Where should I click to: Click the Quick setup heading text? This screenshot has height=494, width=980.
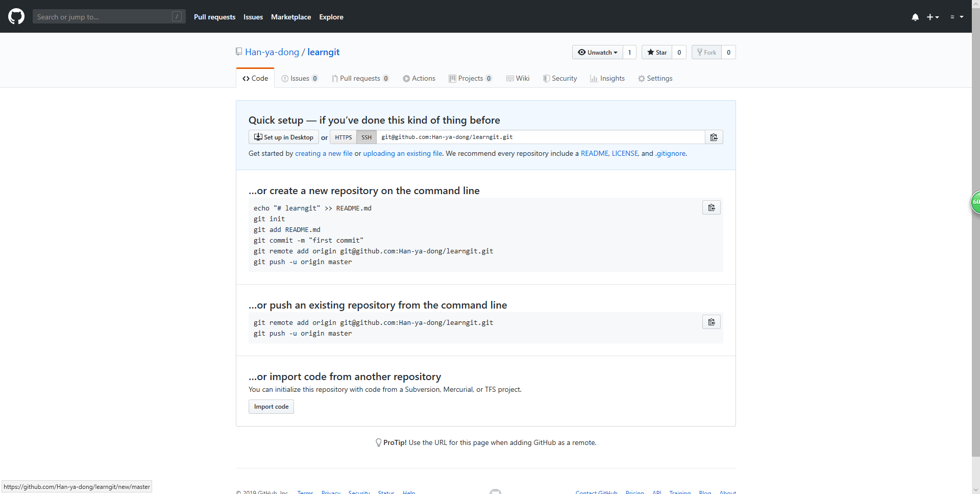pos(374,120)
